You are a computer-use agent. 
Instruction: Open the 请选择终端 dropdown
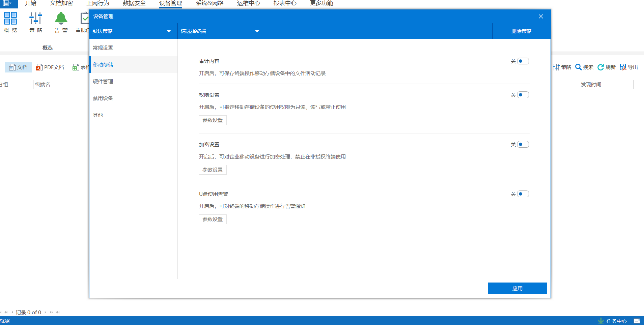click(222, 31)
